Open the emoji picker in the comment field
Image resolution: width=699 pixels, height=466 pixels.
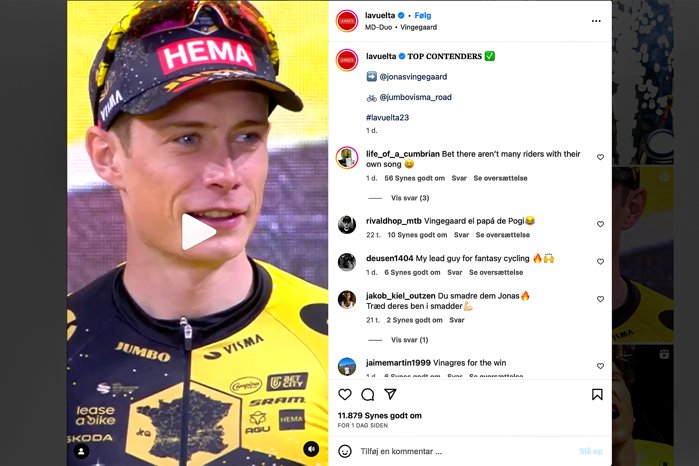tap(345, 451)
